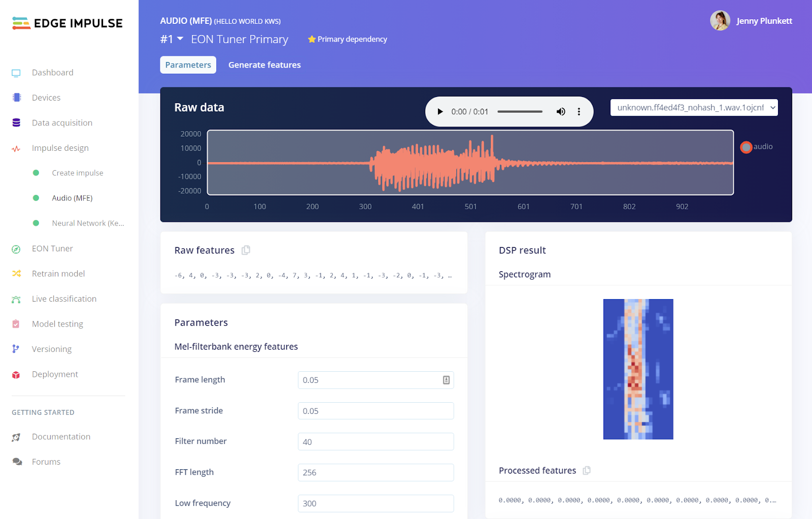Select Create impulse in the sidebar

(78, 173)
